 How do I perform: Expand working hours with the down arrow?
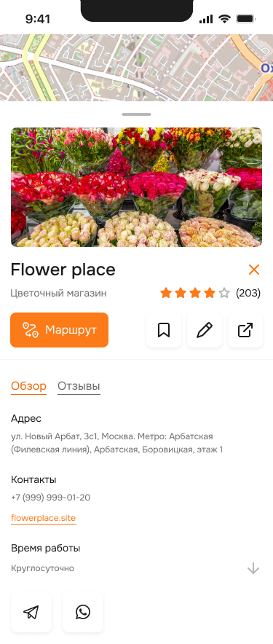tap(253, 568)
